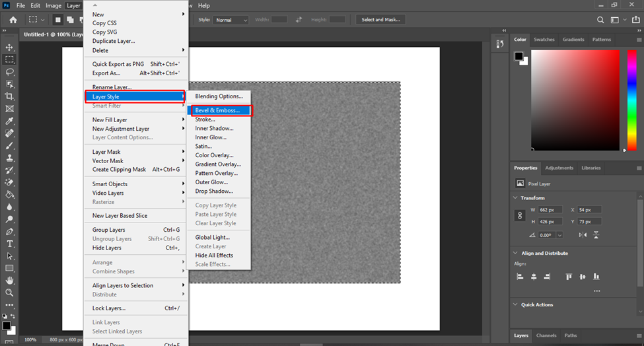This screenshot has height=346, width=644.
Task: Click the Select and Mask button
Action: [380, 20]
